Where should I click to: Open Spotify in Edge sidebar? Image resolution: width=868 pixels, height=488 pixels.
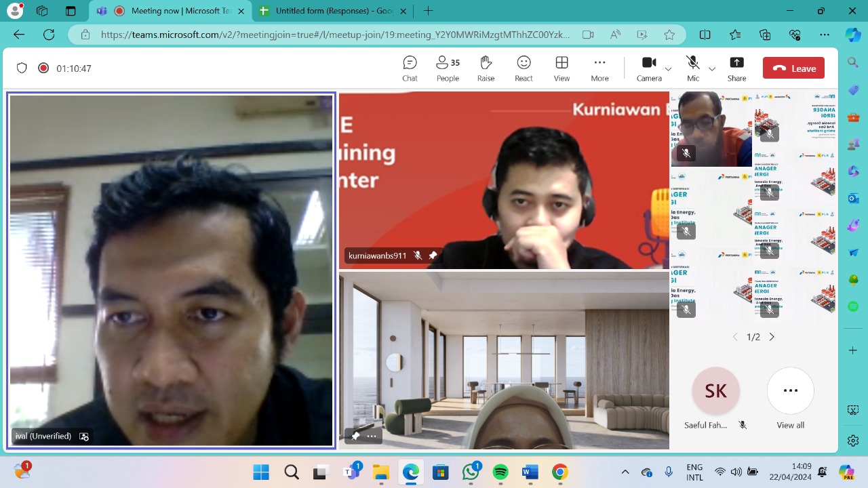click(x=853, y=306)
